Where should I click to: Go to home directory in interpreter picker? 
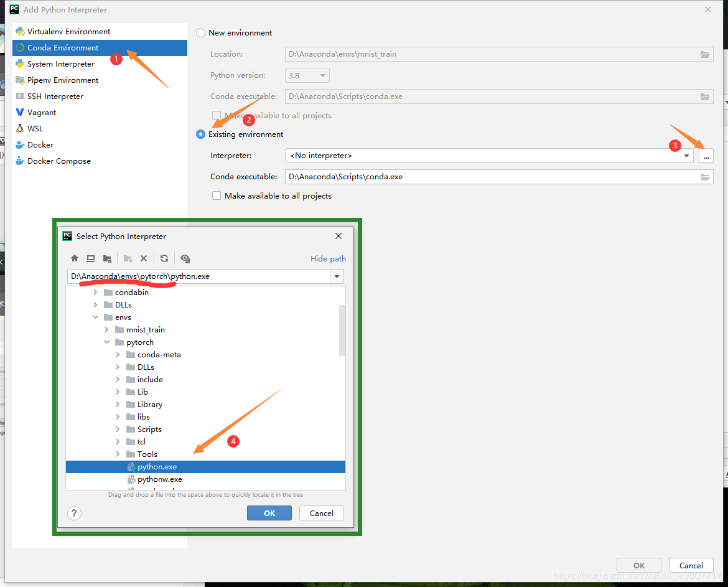[x=74, y=259]
